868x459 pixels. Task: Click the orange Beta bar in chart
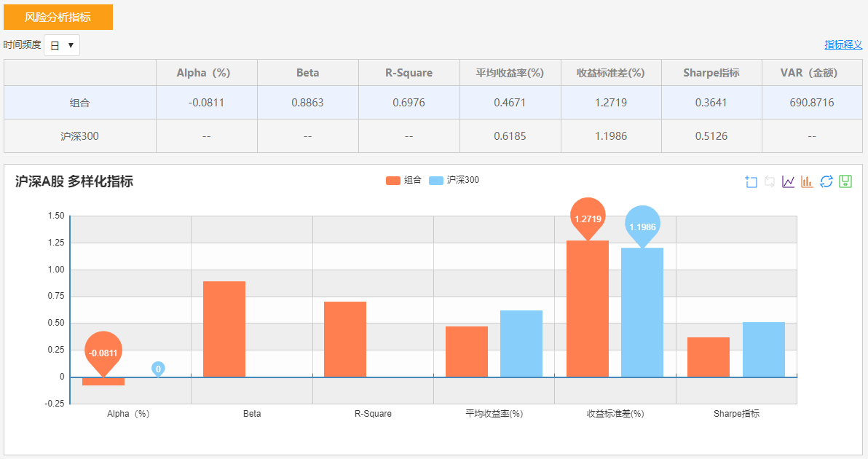tap(224, 329)
